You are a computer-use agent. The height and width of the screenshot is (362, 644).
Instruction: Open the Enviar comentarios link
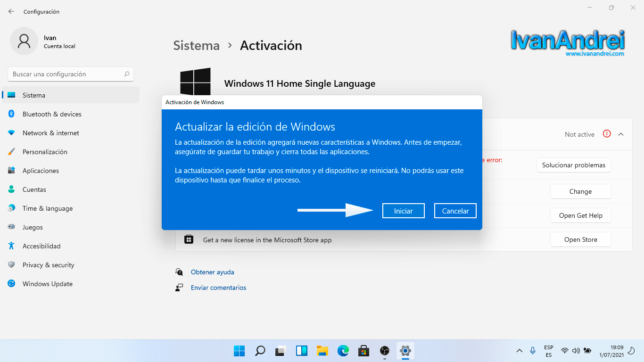coord(218,288)
